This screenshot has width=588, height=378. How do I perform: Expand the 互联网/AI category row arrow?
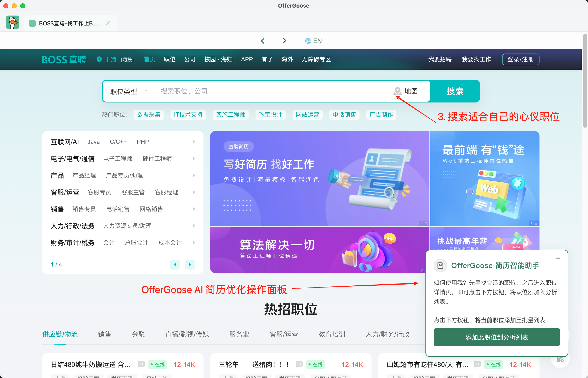[x=194, y=142]
